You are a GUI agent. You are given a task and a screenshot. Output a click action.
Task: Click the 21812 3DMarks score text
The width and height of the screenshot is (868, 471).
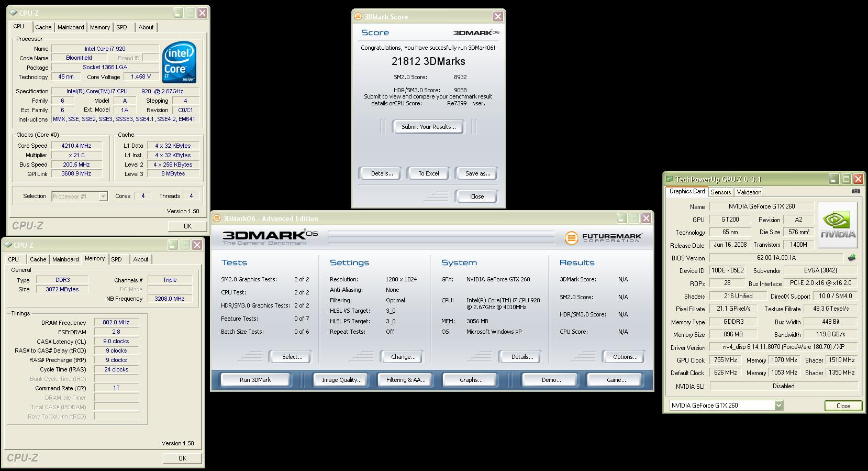coord(428,61)
